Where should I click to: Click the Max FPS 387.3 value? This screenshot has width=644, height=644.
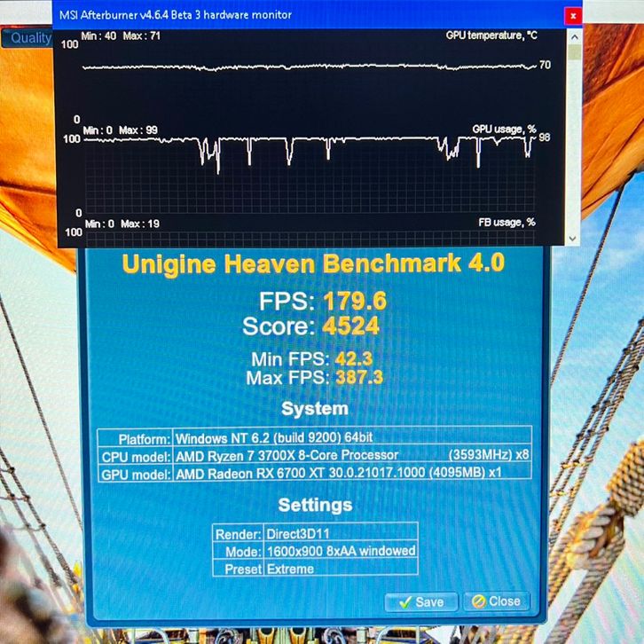[359, 378]
